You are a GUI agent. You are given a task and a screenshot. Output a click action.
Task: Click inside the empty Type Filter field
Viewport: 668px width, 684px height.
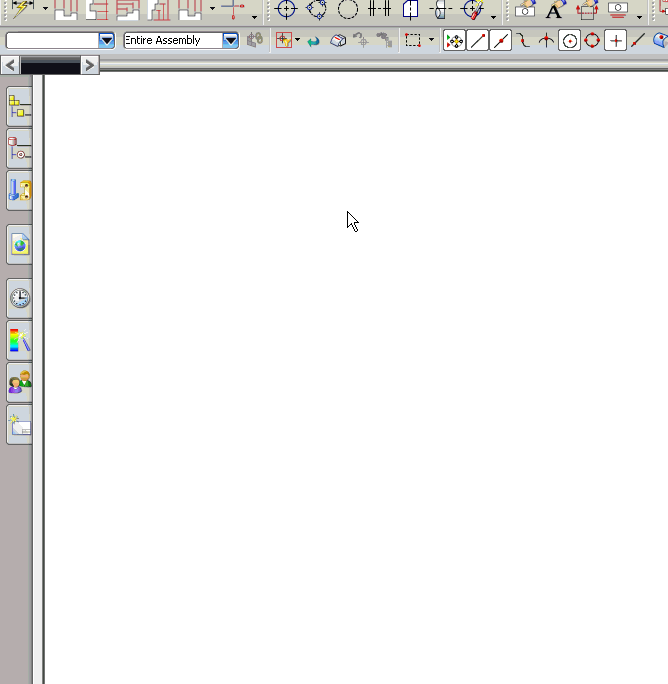[52, 41]
